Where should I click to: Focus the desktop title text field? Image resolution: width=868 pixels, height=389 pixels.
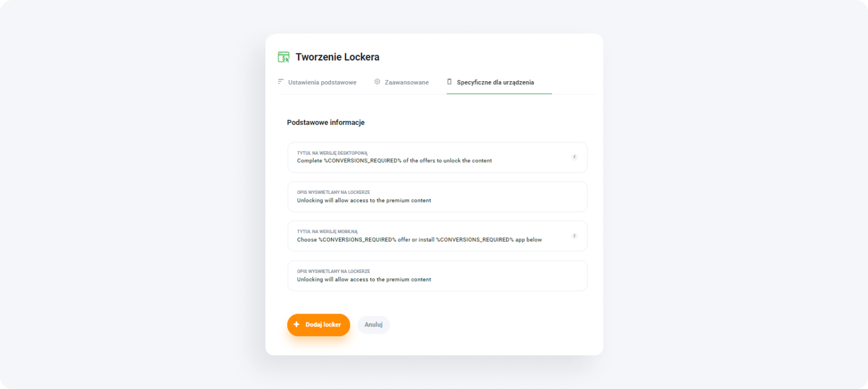click(x=430, y=161)
